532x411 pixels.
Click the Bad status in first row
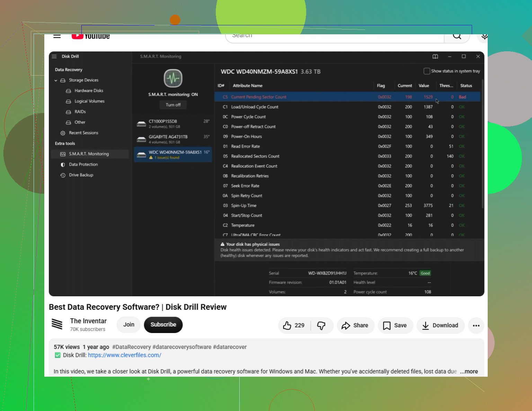click(x=462, y=97)
